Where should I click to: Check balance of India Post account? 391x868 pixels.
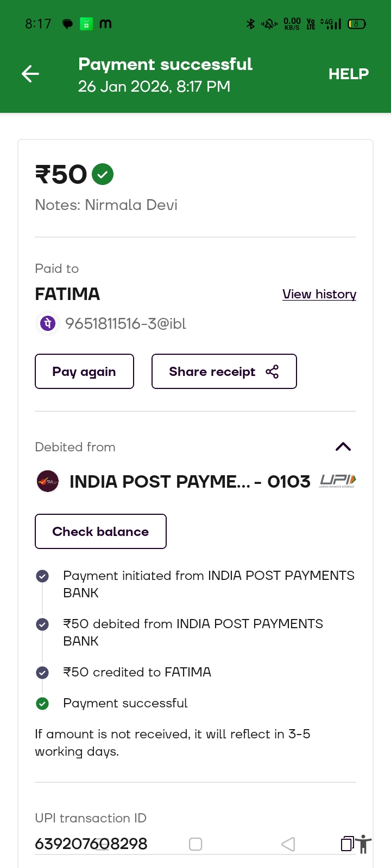coord(100,532)
